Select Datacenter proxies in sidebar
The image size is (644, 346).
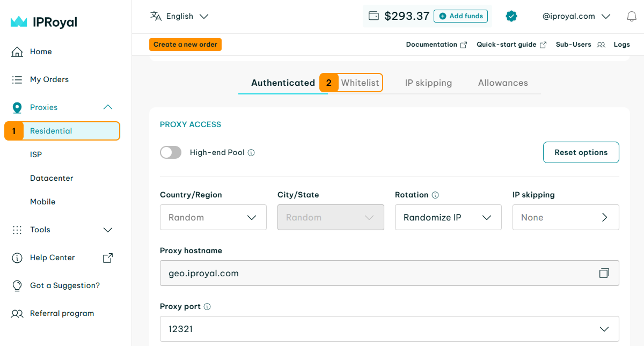point(52,178)
